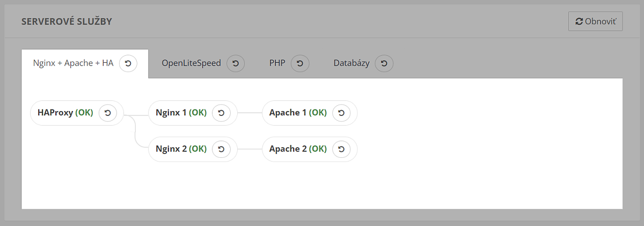This screenshot has width=644, height=226.
Task: Select the Databázy tab
Action: pyautogui.click(x=351, y=63)
